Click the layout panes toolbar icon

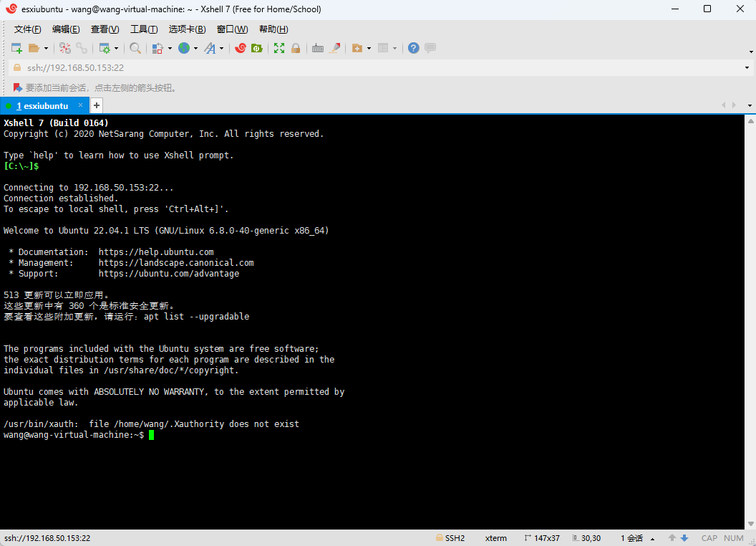tap(383, 48)
